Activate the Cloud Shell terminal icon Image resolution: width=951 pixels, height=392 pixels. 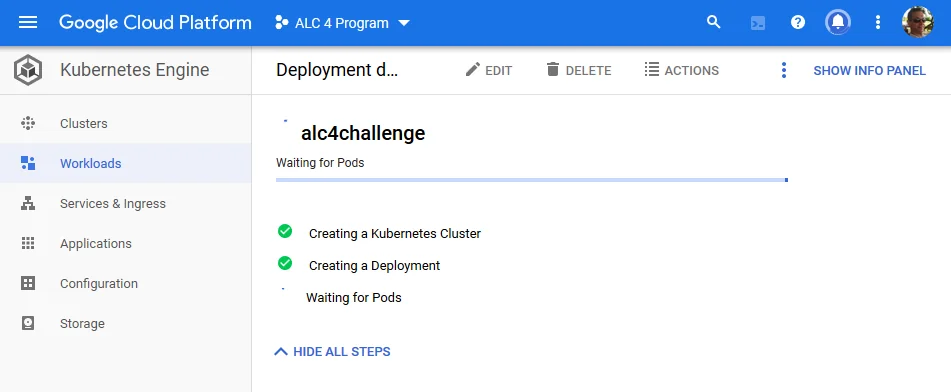click(x=758, y=23)
